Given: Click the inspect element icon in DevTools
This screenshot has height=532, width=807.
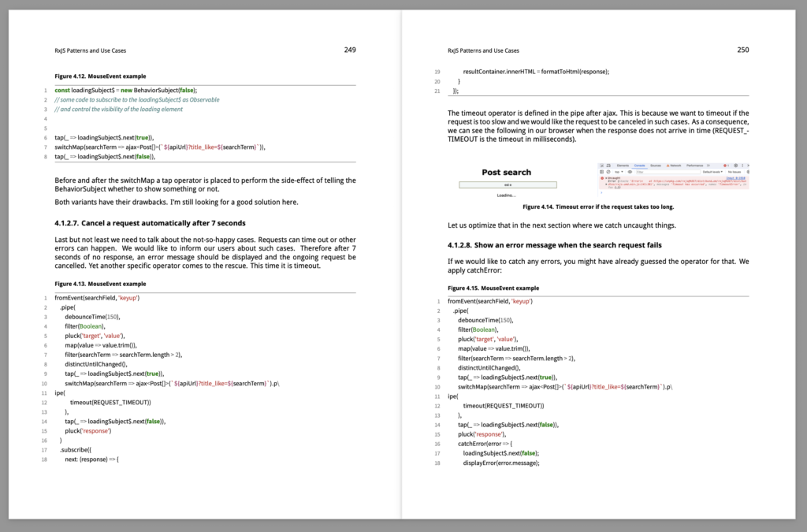Looking at the screenshot, I should click(602, 166).
